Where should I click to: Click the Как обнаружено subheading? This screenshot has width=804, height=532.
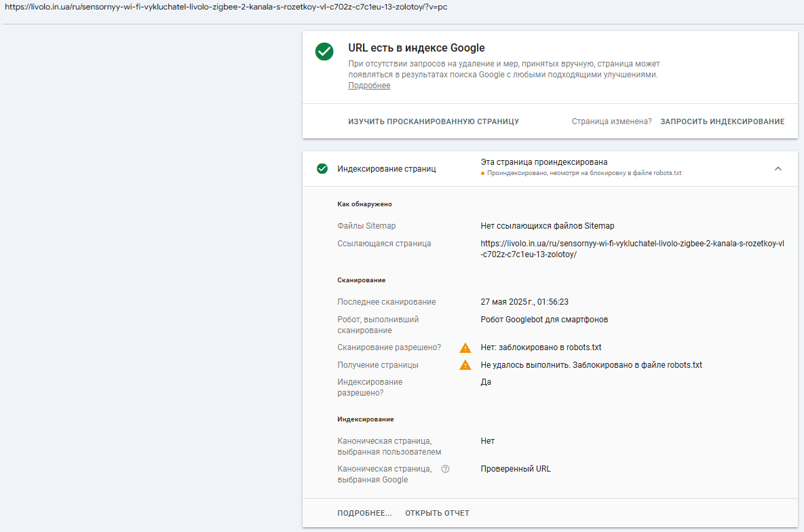[x=364, y=204]
